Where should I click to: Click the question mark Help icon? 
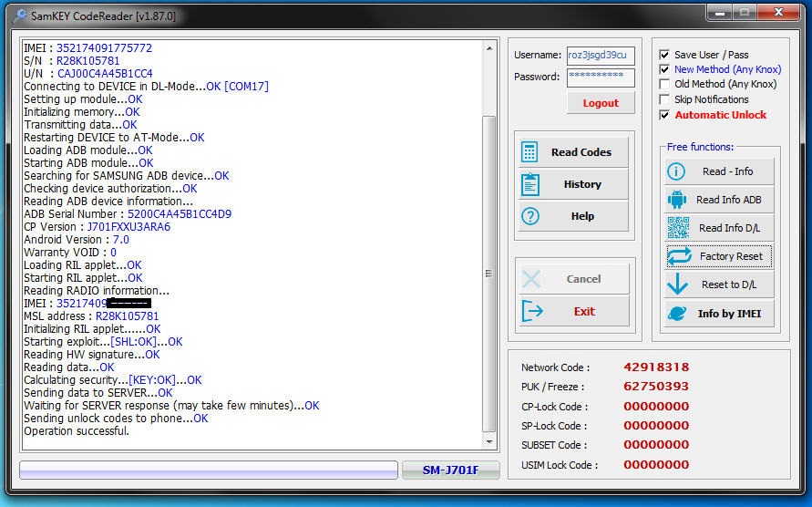pos(530,216)
